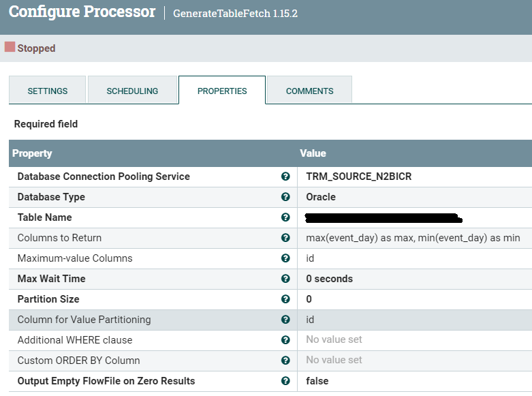532x396 pixels.
Task: Open the Database Type value Oracle
Action: pyautogui.click(x=321, y=197)
